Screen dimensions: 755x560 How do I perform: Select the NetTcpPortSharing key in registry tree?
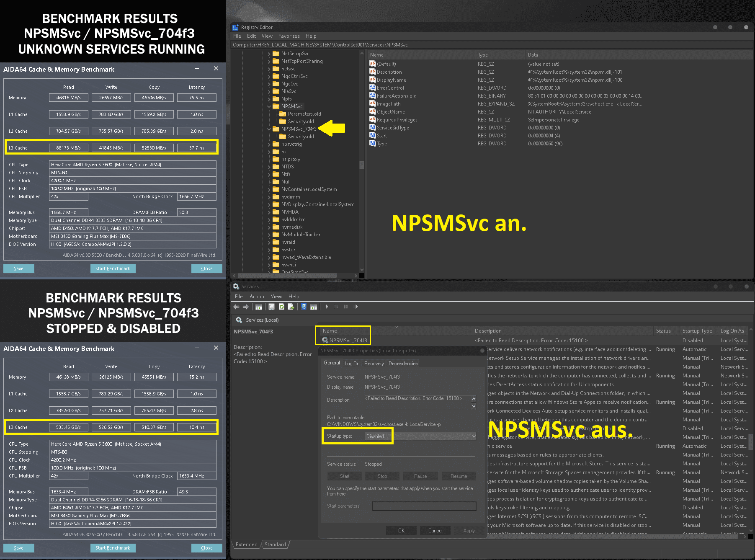point(302,61)
